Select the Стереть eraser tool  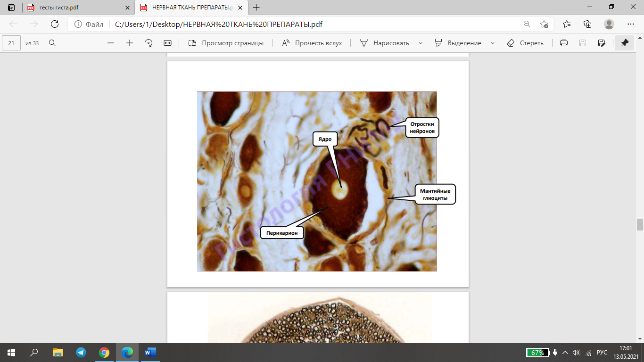(525, 43)
